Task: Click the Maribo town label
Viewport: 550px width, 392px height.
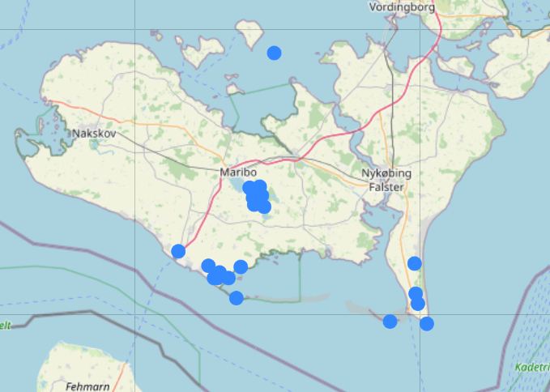Action: [237, 173]
